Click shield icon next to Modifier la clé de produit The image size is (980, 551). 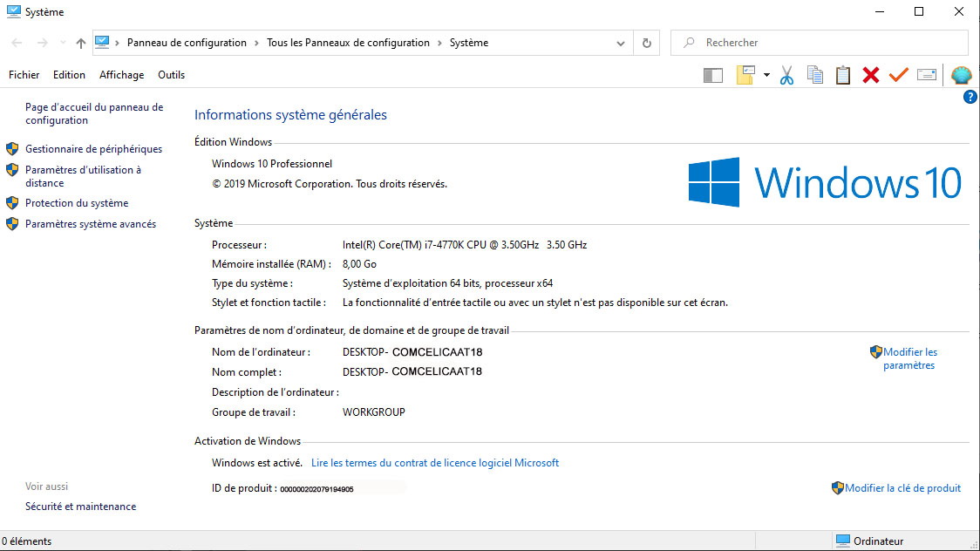click(838, 488)
